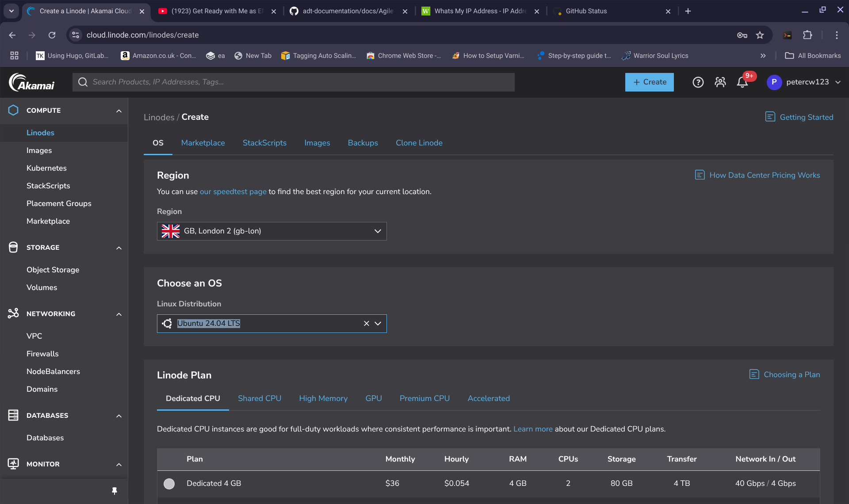Open the community people icon
This screenshot has width=849, height=504.
click(720, 82)
